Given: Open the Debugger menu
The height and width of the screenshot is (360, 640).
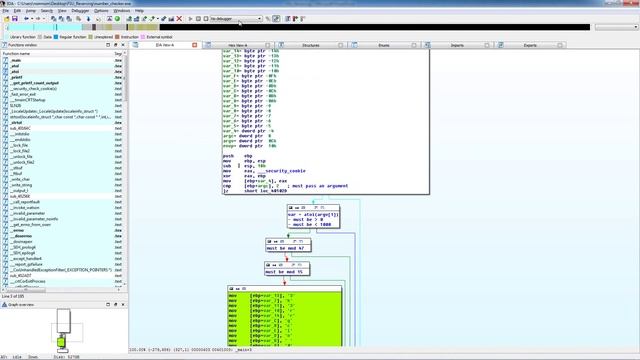Looking at the screenshot, I should pos(80,11).
